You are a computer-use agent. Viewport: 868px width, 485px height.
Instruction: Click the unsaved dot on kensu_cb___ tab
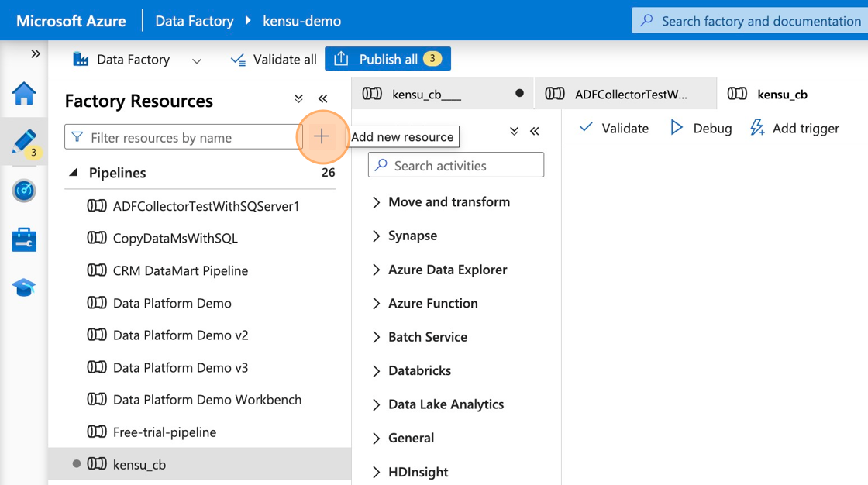[x=519, y=93]
